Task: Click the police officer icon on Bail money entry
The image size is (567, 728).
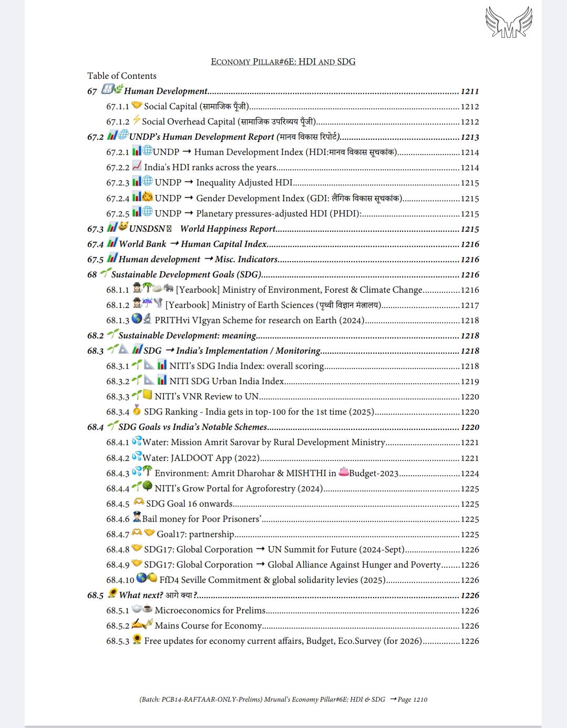Action: tap(136, 518)
